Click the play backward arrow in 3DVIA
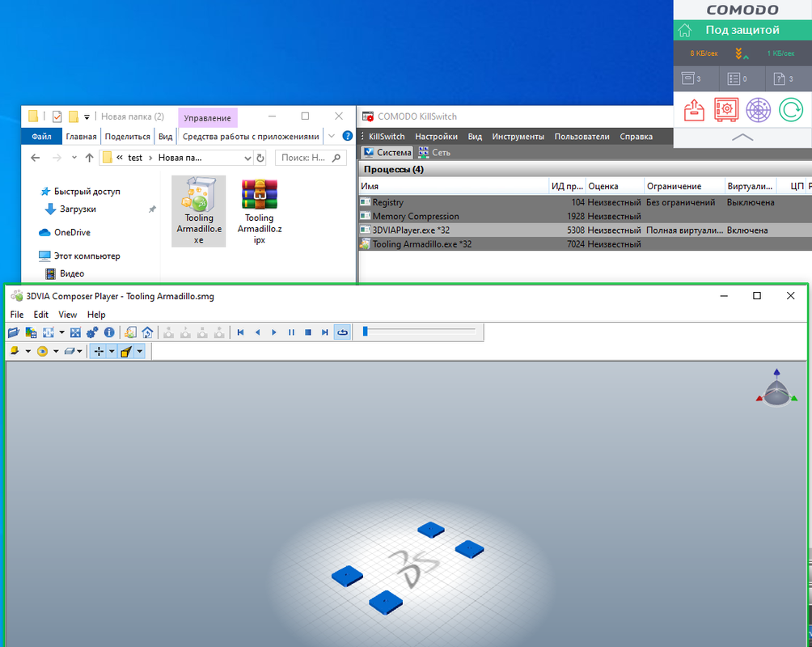The width and height of the screenshot is (812, 647). tap(257, 332)
